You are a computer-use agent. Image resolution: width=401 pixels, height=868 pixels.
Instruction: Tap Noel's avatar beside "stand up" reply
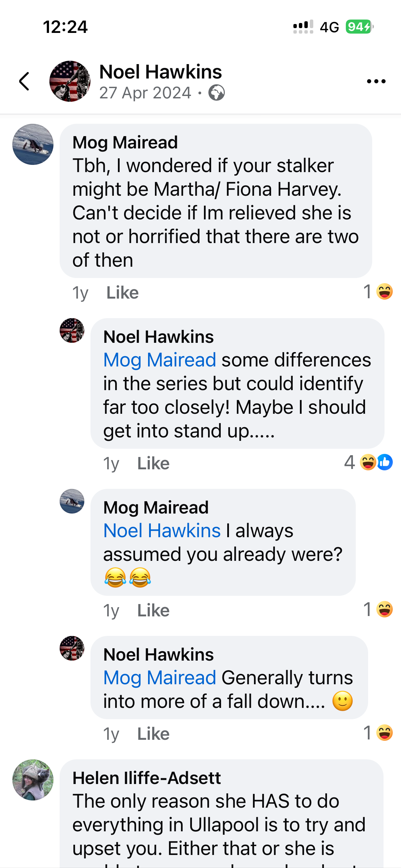click(72, 330)
